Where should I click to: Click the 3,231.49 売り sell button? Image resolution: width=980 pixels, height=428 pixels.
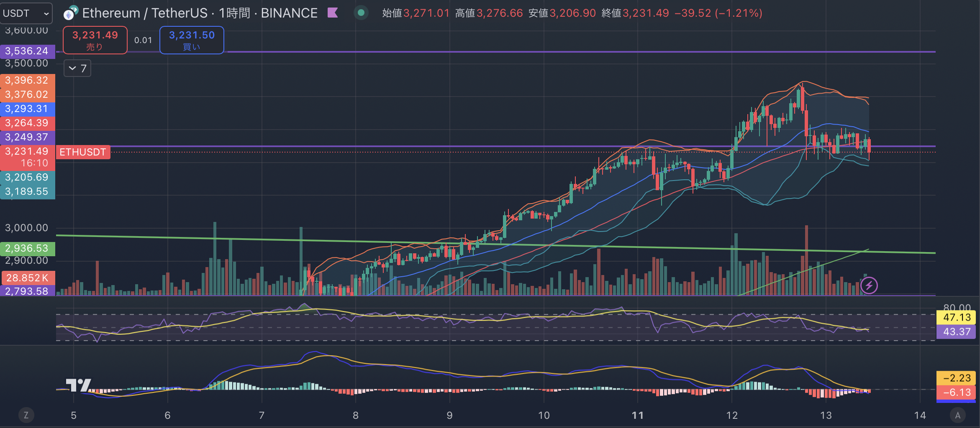[95, 40]
